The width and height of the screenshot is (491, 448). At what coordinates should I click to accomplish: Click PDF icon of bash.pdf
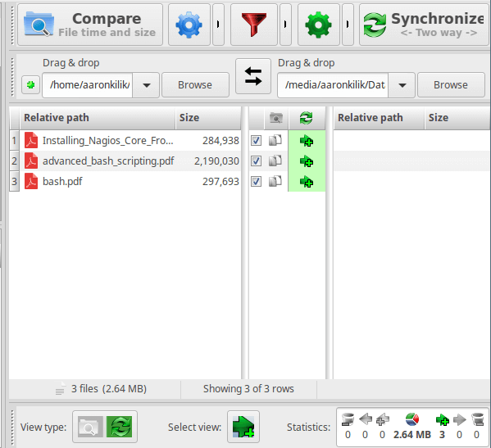31,182
